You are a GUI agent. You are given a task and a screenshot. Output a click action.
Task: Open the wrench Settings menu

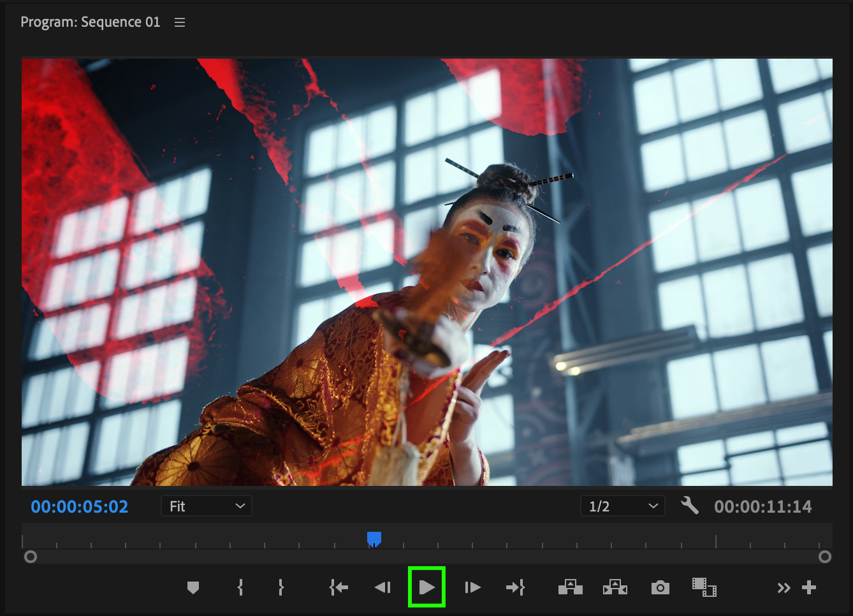690,506
